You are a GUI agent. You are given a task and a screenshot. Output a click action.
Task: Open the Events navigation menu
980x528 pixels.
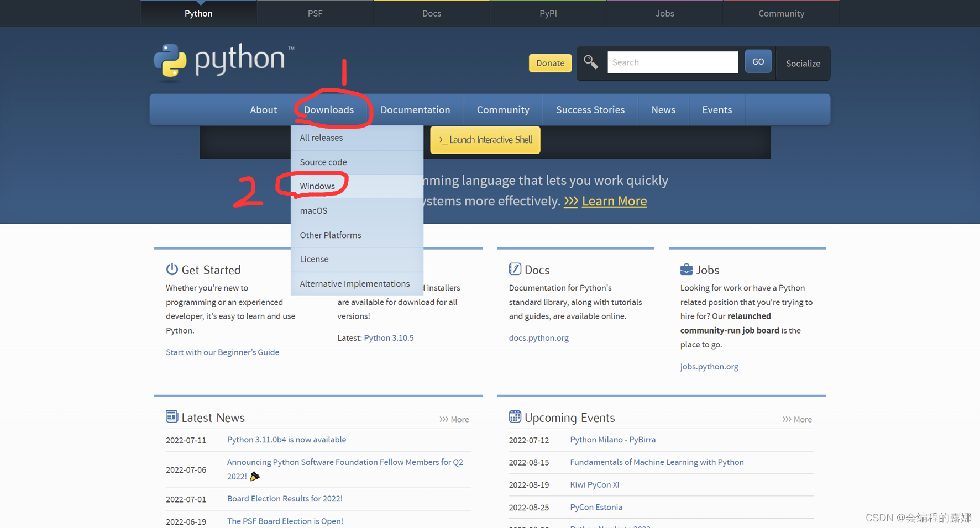pyautogui.click(x=717, y=110)
